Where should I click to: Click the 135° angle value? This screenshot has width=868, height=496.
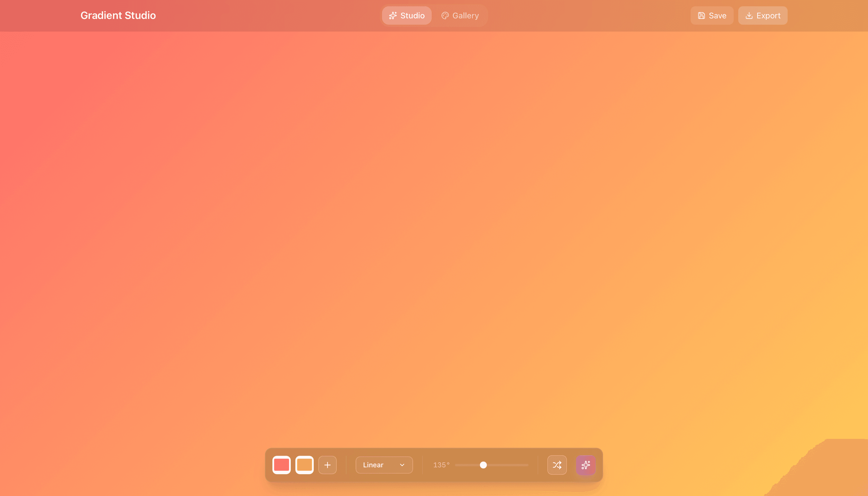tap(441, 465)
